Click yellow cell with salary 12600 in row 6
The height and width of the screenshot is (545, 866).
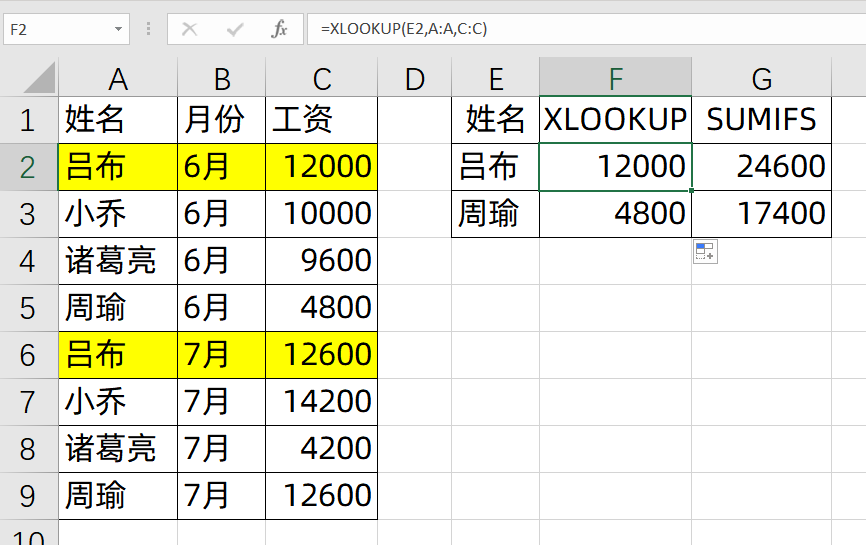click(x=322, y=354)
